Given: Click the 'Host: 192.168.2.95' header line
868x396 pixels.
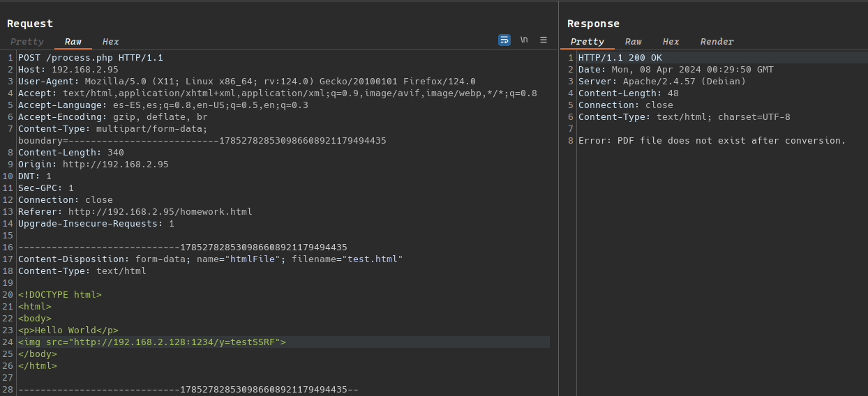Looking at the screenshot, I should [x=68, y=70].
